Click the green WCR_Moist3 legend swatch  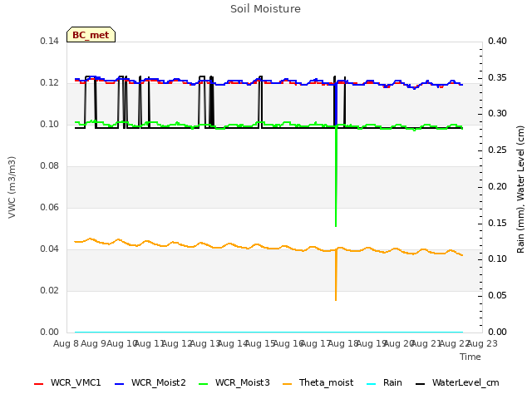(x=203, y=384)
